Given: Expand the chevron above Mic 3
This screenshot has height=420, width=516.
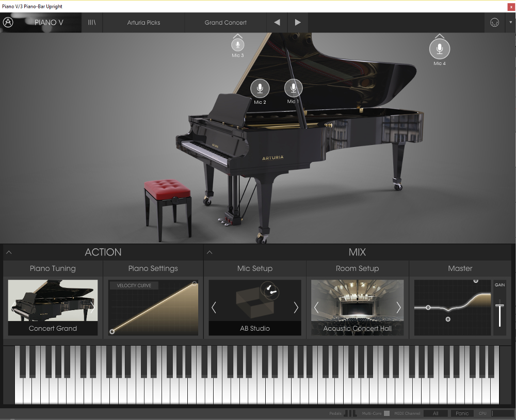Looking at the screenshot, I should pyautogui.click(x=237, y=36).
